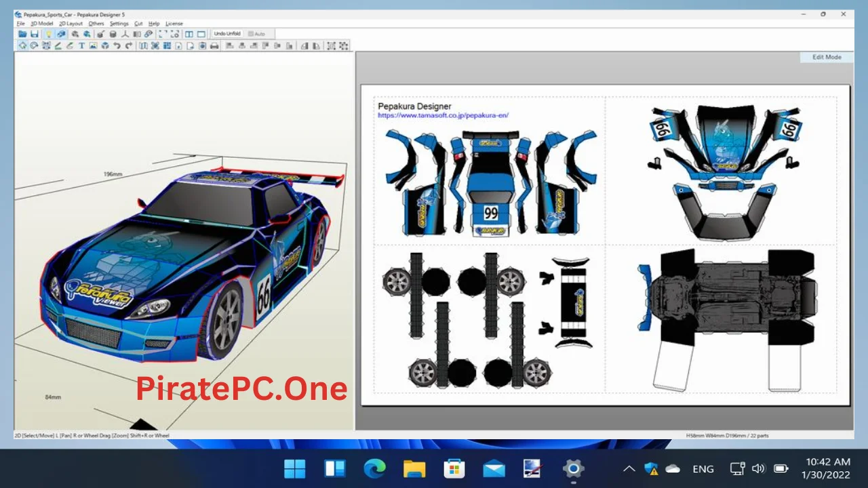
Task: Open the Mail app from taskbar
Action: (494, 468)
